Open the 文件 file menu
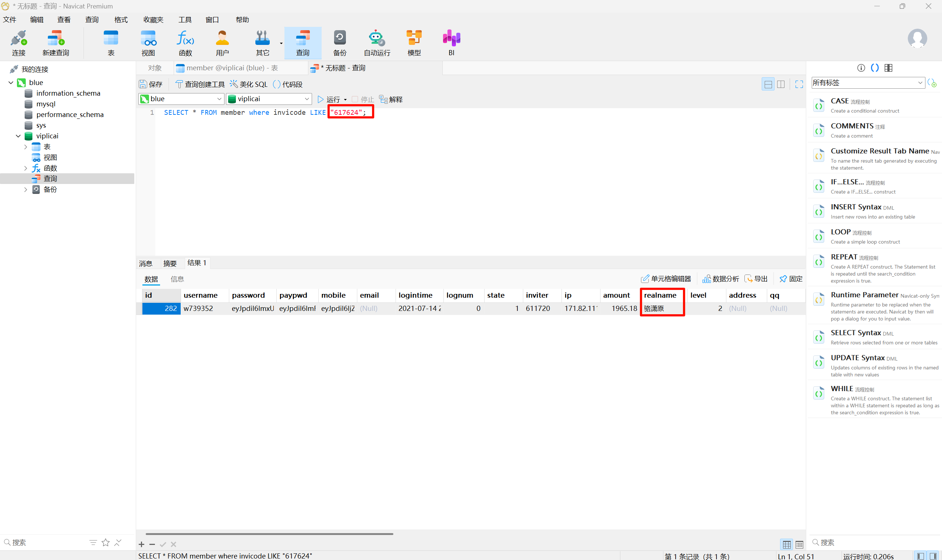Viewport: 942px width, 560px height. tap(10, 20)
